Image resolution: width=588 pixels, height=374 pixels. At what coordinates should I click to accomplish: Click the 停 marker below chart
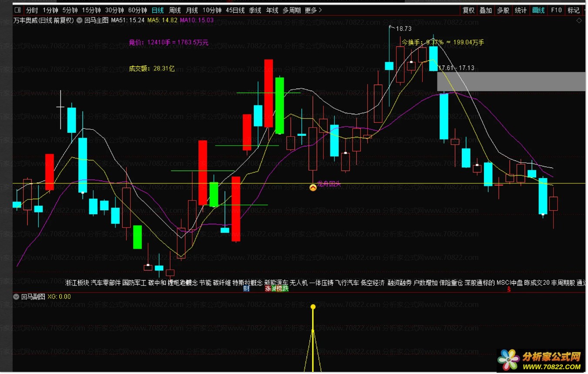tap(274, 289)
